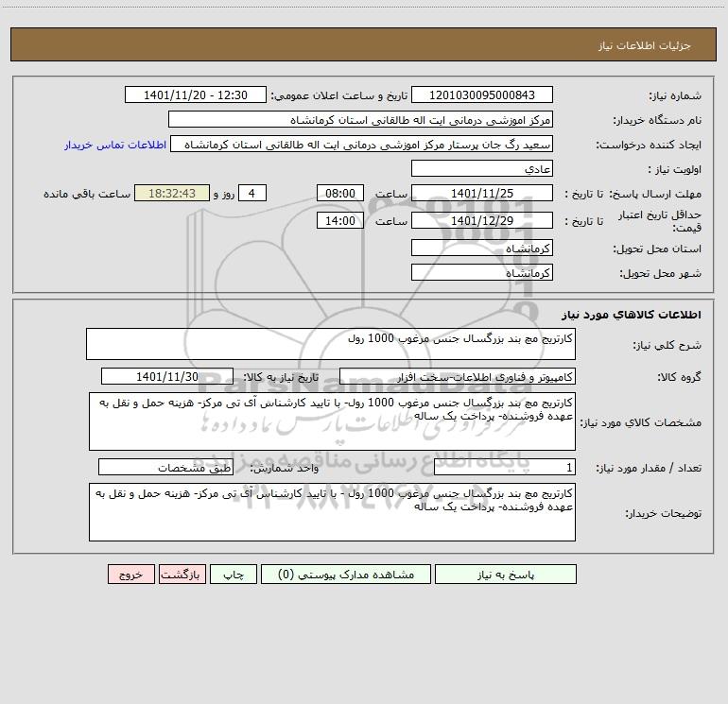This screenshot has height=704, width=728.
Task: Open مشاهده مدارک پیوستی (0) button
Action: (346, 574)
